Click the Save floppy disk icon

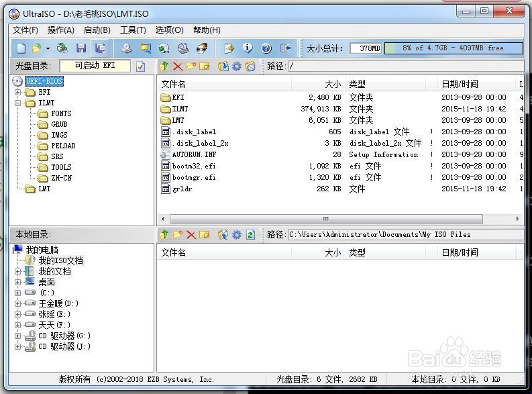81,48
